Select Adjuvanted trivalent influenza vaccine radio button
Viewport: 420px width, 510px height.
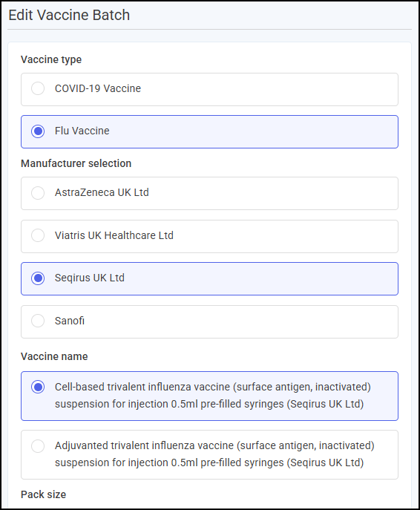38,446
